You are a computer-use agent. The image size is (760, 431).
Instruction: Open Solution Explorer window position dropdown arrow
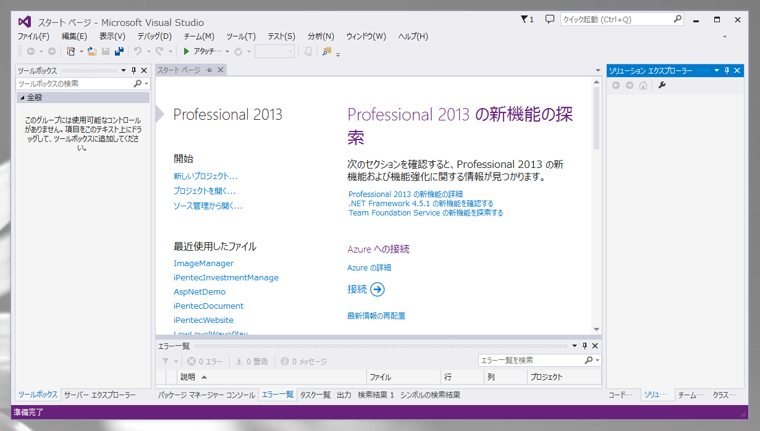click(x=716, y=70)
